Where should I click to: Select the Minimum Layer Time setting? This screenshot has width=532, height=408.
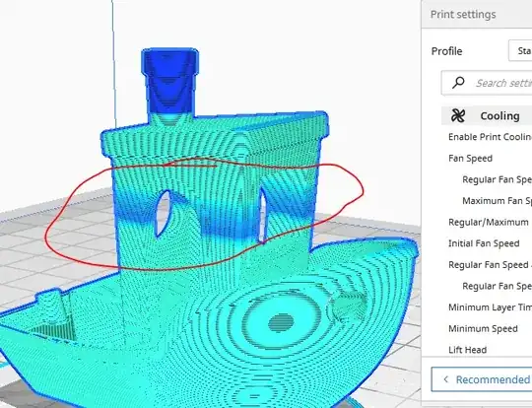click(490, 307)
